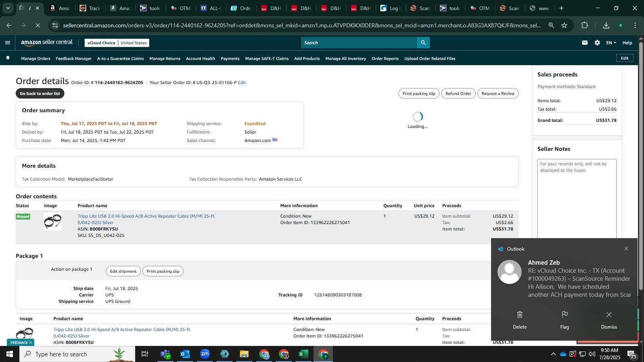Viewport: 644px width, 362px height.
Task: Switch to the ALL-I browser tab
Action: point(211,8)
